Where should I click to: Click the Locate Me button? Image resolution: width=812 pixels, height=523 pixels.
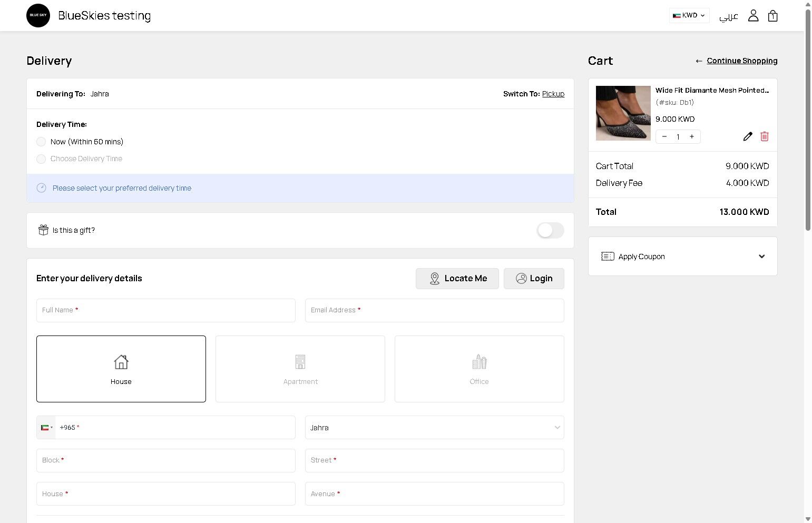457,279
